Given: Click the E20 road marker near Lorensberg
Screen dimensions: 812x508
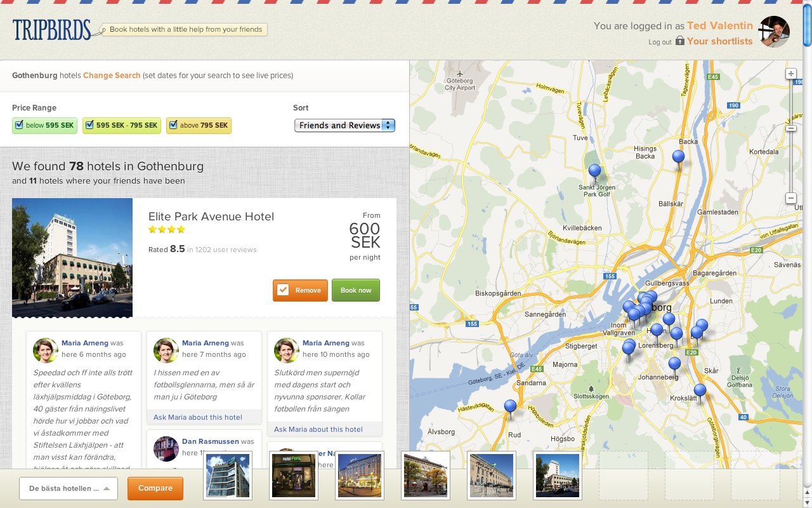Looking at the screenshot, I should tap(692, 352).
